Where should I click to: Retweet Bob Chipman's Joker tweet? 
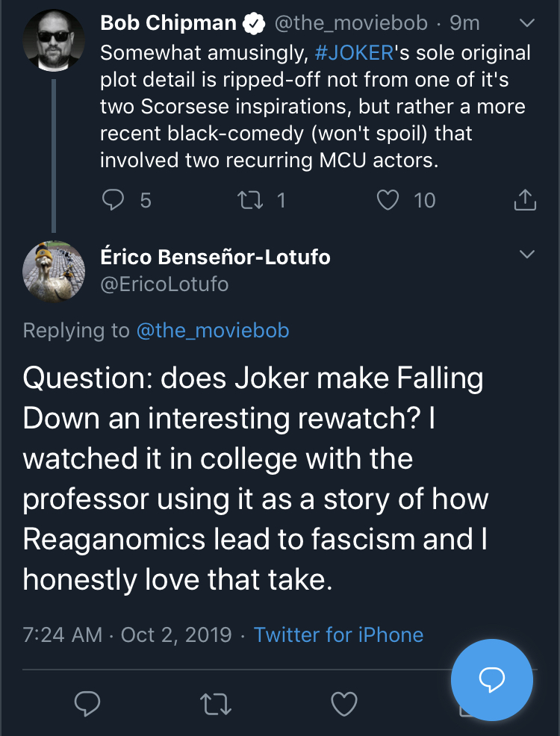[x=249, y=200]
